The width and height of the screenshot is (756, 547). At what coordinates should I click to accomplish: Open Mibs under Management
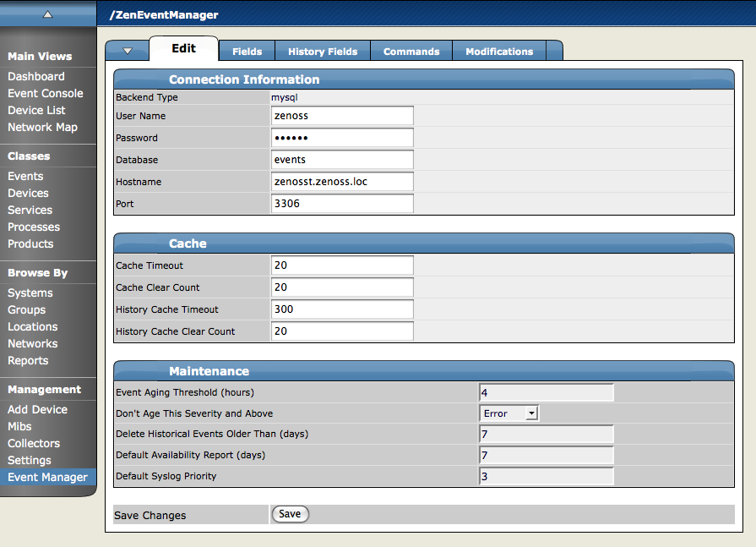[19, 426]
